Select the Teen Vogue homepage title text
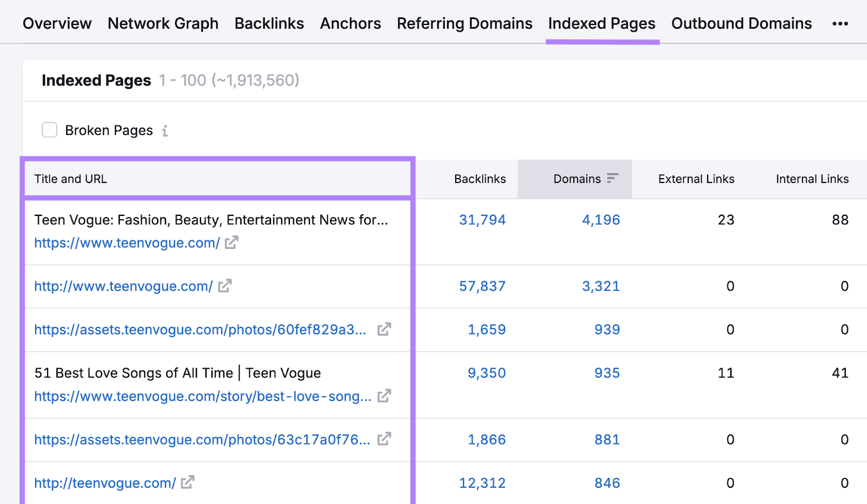The height and width of the screenshot is (504, 867). pos(211,220)
